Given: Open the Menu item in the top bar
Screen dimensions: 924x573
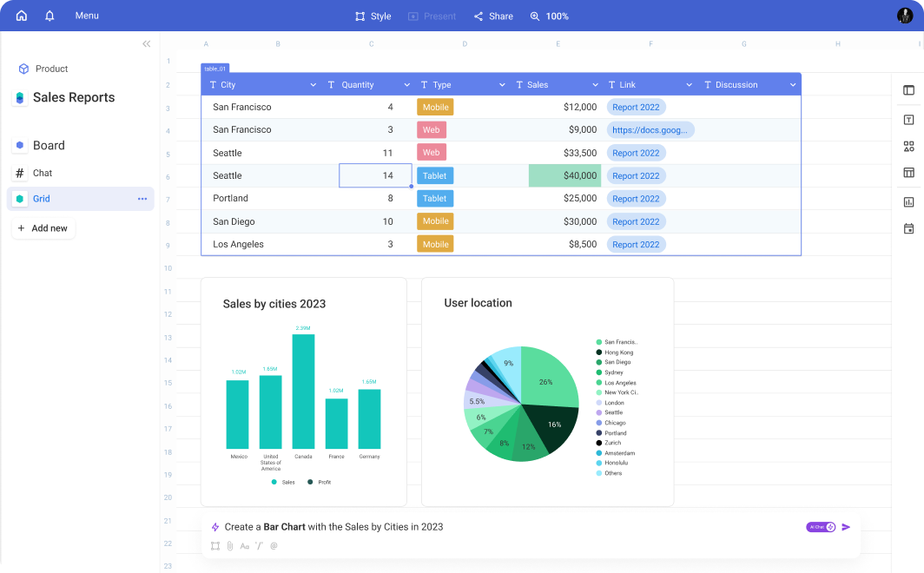Looking at the screenshot, I should (86, 15).
